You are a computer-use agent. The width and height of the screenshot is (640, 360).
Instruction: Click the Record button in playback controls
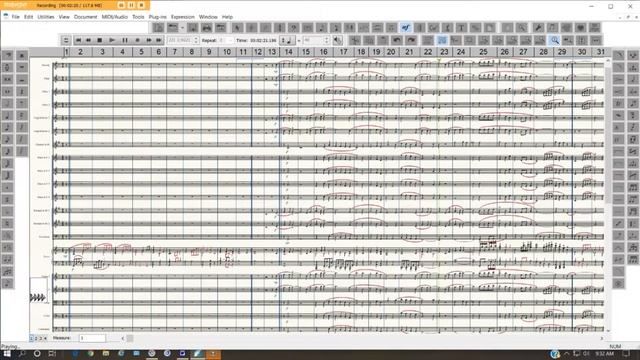(138, 40)
